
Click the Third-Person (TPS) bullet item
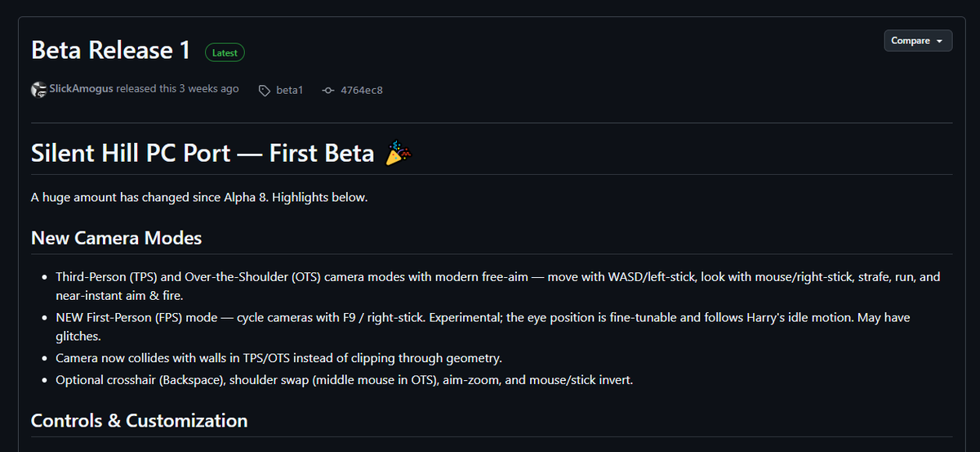[x=498, y=286]
